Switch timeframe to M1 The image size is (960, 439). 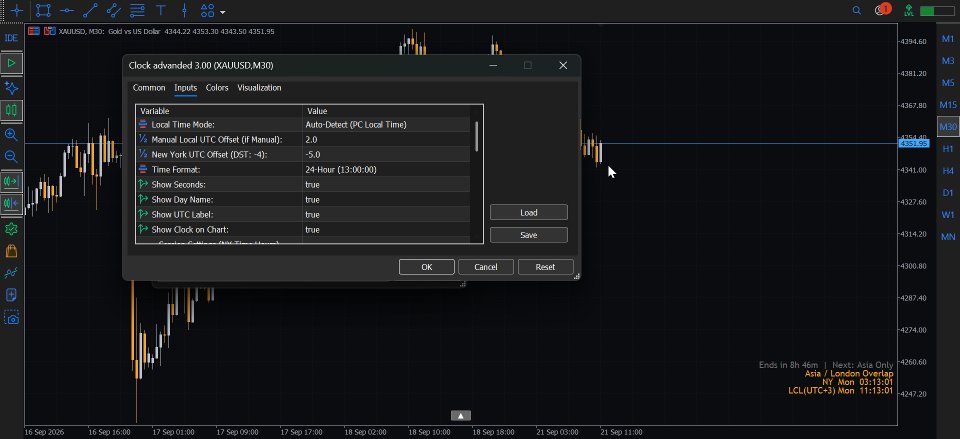pyautogui.click(x=948, y=39)
